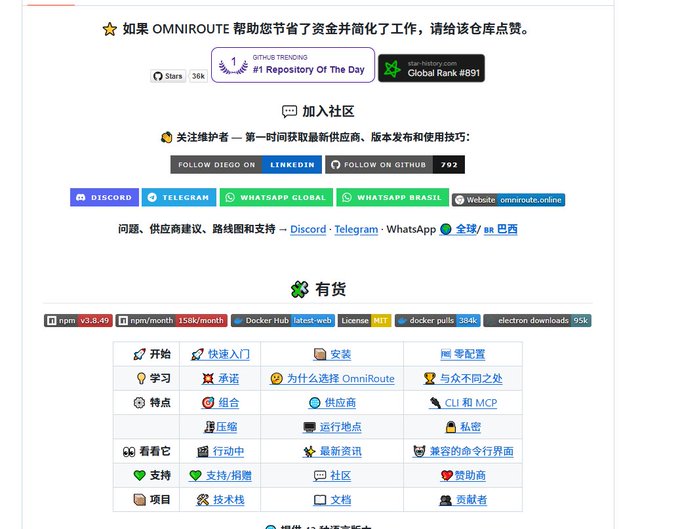The image size is (680, 529).
Task: Open the 文档 link
Action: click(x=332, y=500)
